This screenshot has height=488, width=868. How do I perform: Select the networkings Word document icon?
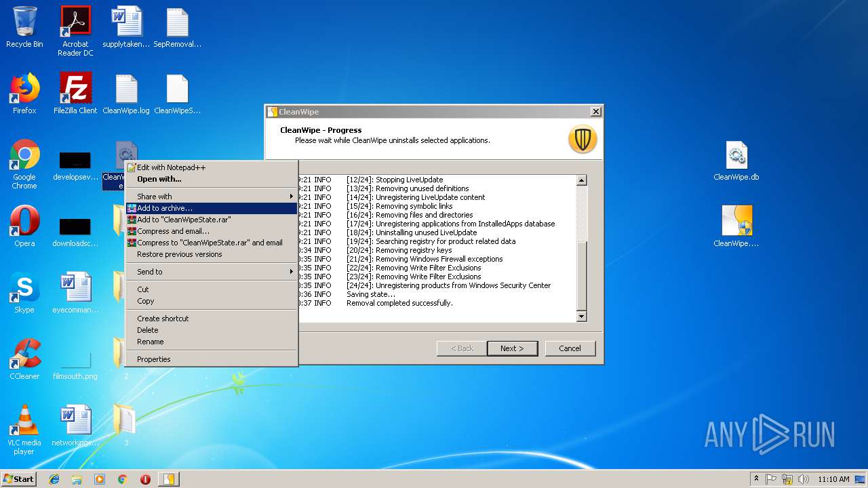75,426
